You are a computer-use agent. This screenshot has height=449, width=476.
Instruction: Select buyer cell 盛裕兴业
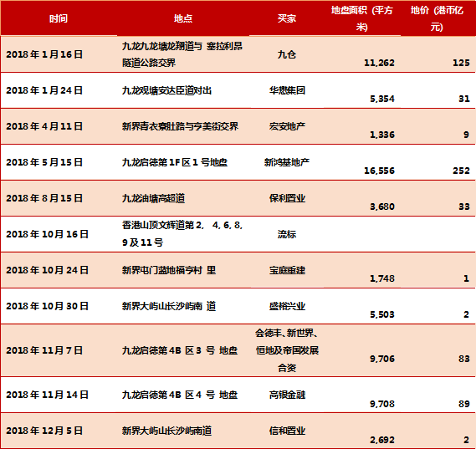coord(287,306)
